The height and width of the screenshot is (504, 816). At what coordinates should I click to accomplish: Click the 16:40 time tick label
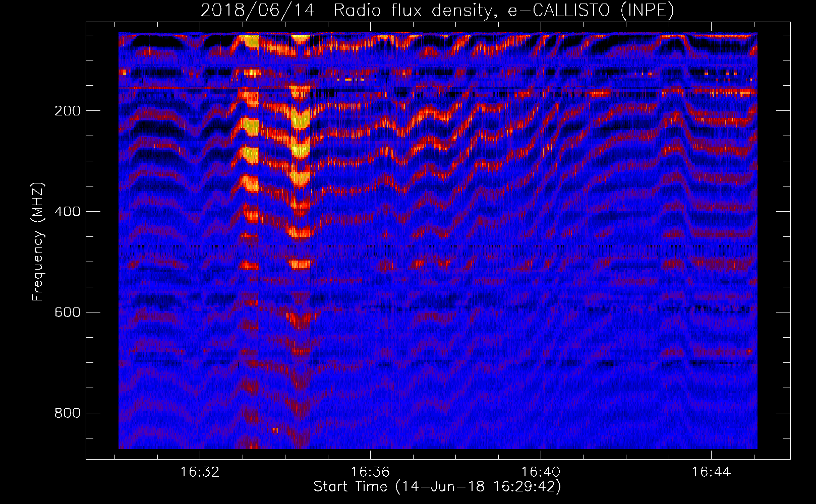pos(541,472)
